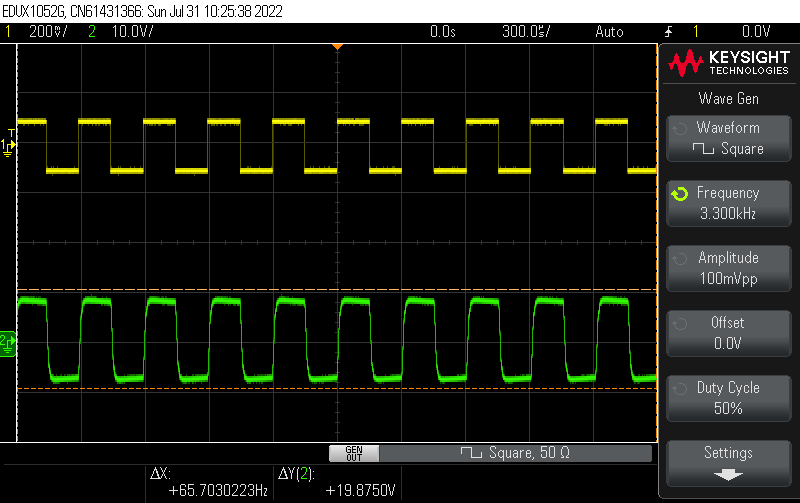Click the 0.0V trigger level readout

(x=756, y=32)
